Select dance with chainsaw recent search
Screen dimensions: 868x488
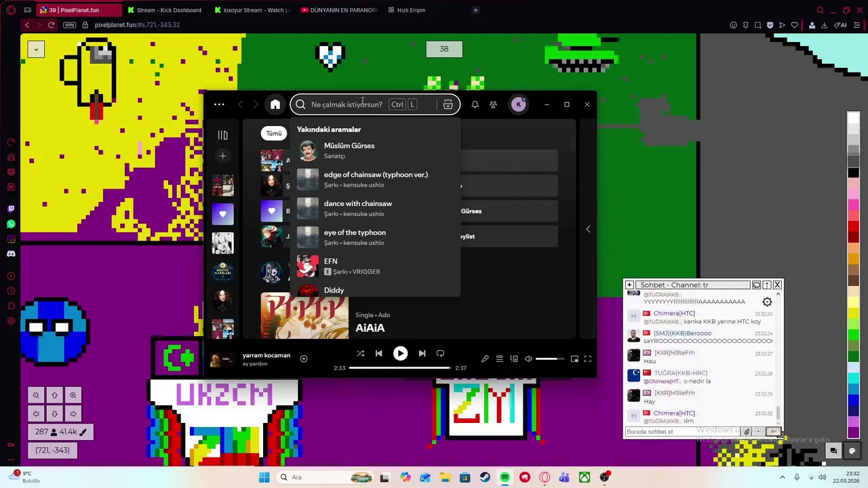pos(375,208)
